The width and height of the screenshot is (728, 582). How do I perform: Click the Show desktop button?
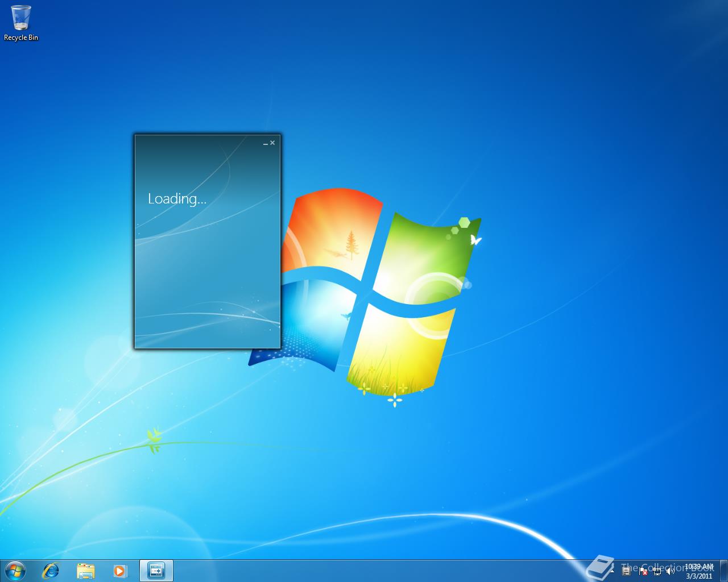pyautogui.click(x=723, y=571)
